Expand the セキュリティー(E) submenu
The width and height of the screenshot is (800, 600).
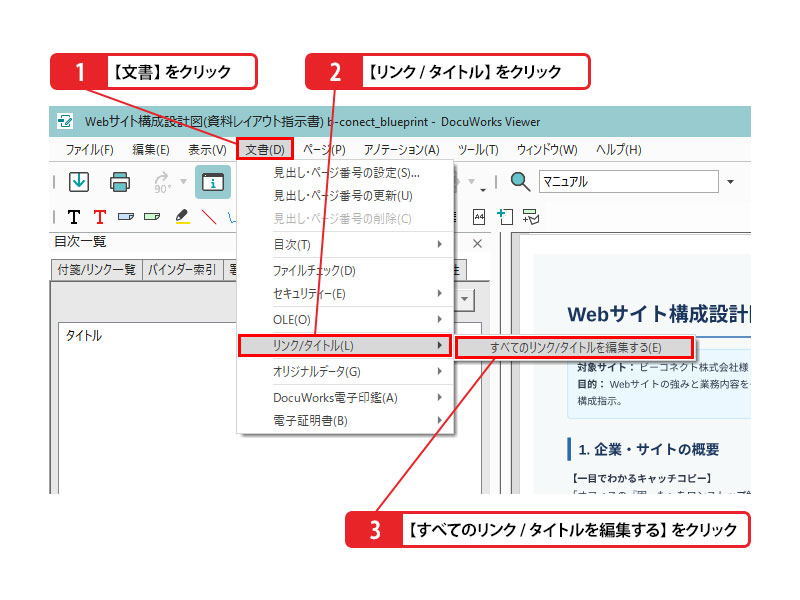click(346, 293)
